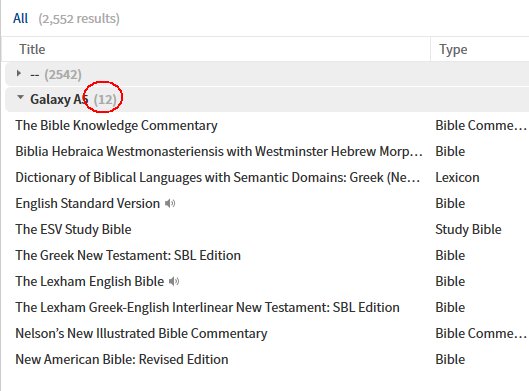Click audio speaker icon beside Lexham English Bible
Image resolution: width=529 pixels, height=391 pixels.
(x=174, y=281)
